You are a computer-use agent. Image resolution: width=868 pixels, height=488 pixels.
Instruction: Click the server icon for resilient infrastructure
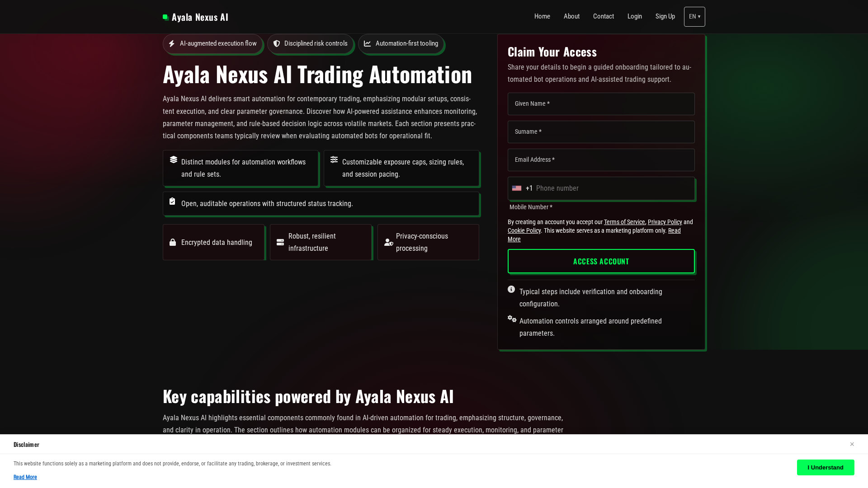(280, 243)
